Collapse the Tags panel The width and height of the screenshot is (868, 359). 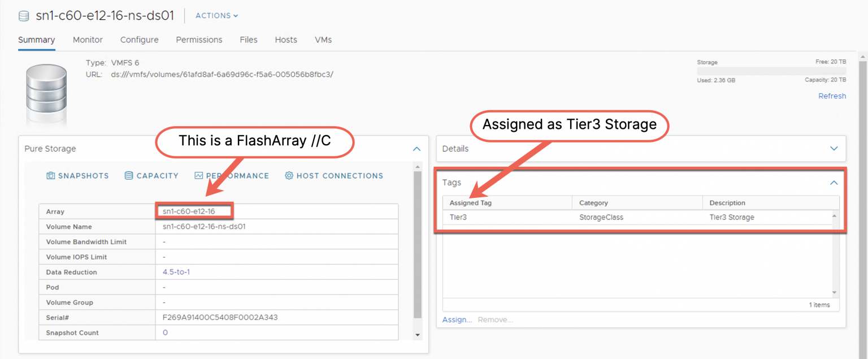pyautogui.click(x=834, y=183)
